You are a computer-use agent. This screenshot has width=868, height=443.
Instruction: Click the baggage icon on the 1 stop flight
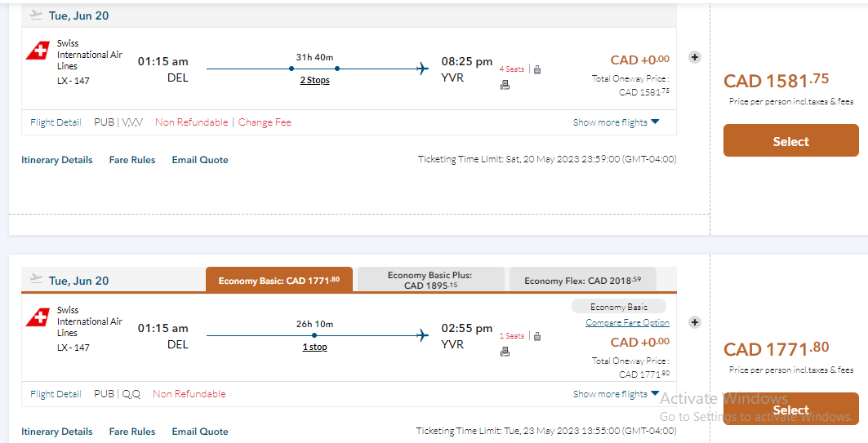(536, 336)
